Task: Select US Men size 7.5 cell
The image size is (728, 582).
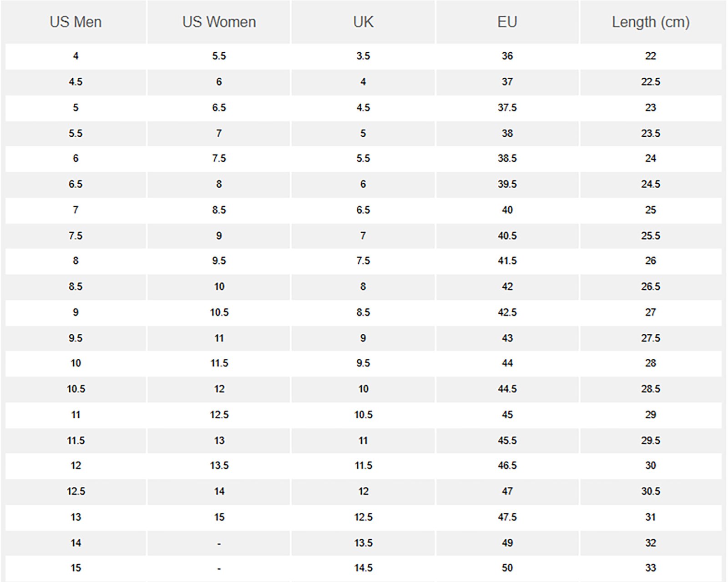Action: pyautogui.click(x=76, y=236)
